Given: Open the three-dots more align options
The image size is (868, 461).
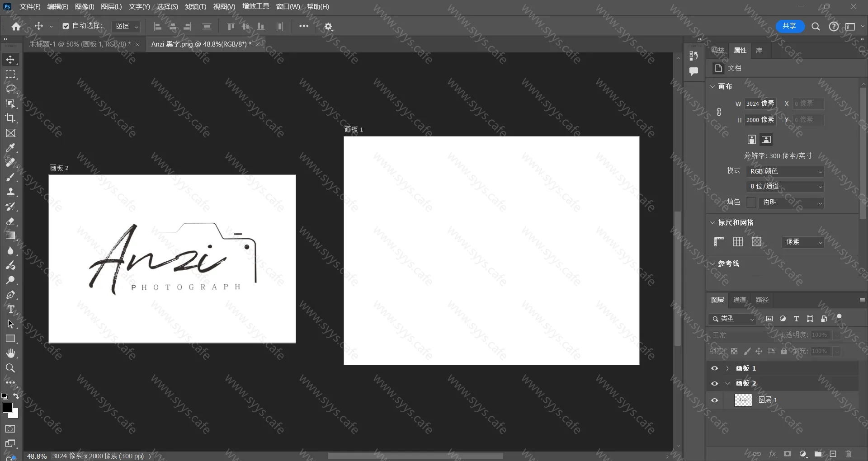Looking at the screenshot, I should coord(304,26).
